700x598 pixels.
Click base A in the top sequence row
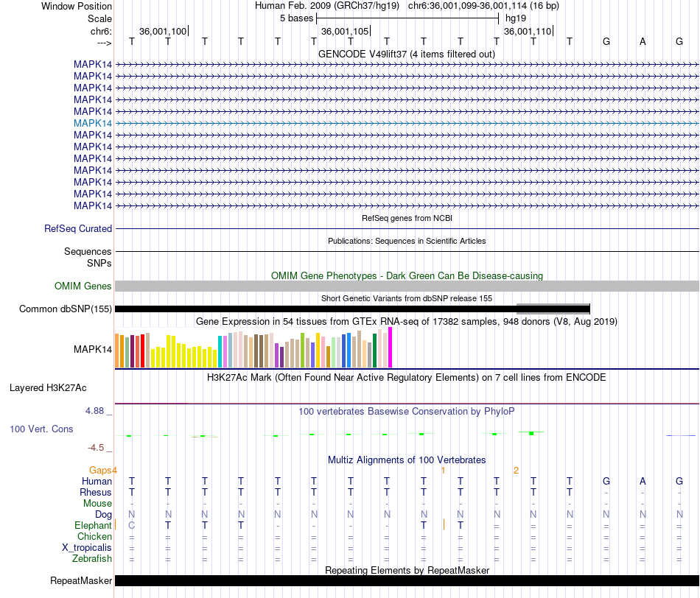point(643,41)
